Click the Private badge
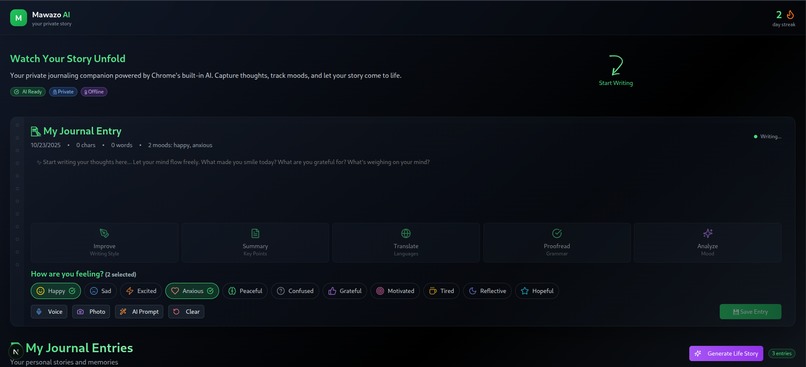 (63, 91)
